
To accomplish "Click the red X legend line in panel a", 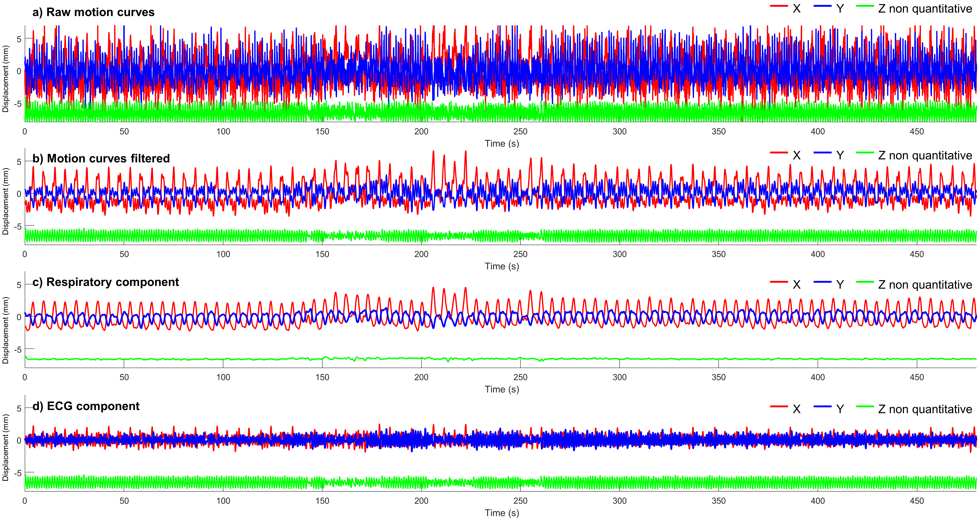I will 779,6.
